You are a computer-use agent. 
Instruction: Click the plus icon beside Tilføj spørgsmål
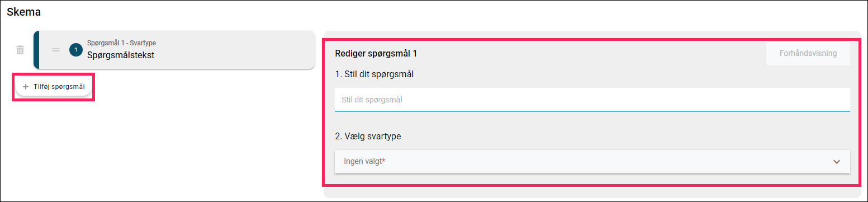(26, 87)
